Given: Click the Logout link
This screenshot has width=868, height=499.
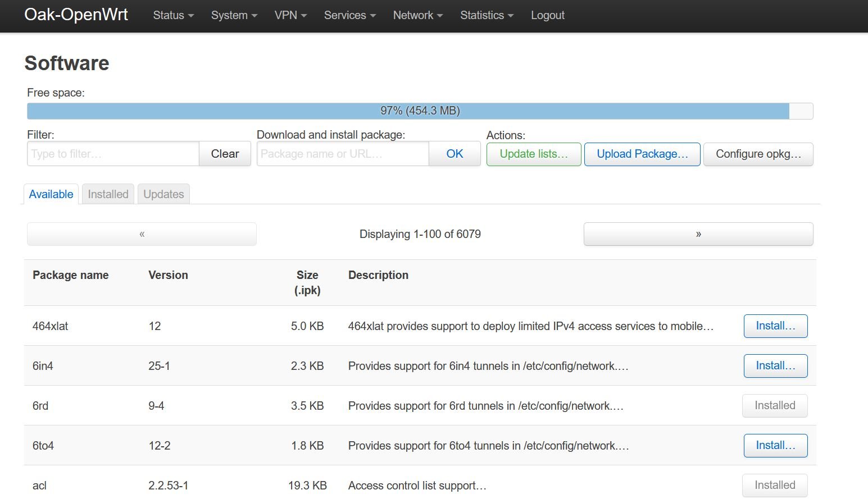Looking at the screenshot, I should pyautogui.click(x=547, y=15).
